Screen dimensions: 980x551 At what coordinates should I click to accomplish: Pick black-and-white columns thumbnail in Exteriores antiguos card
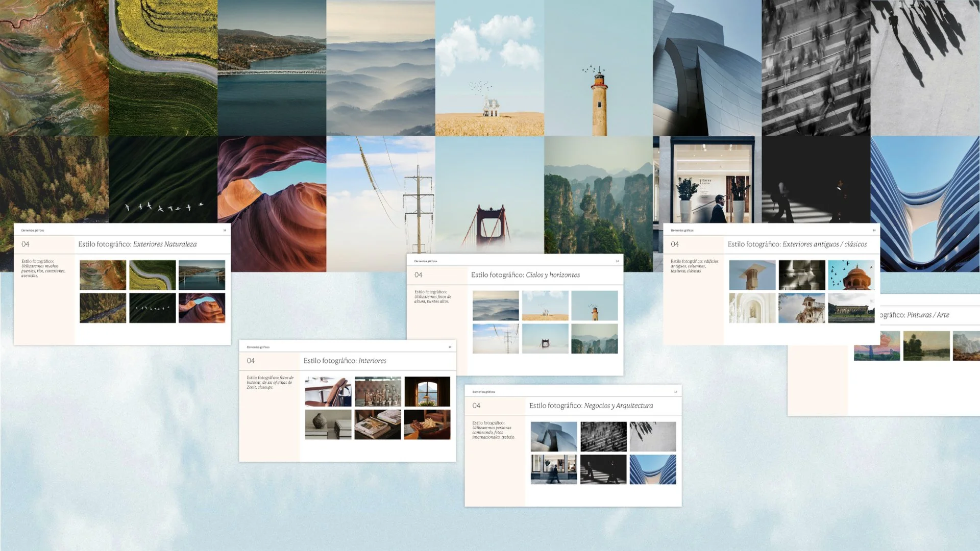(x=802, y=275)
